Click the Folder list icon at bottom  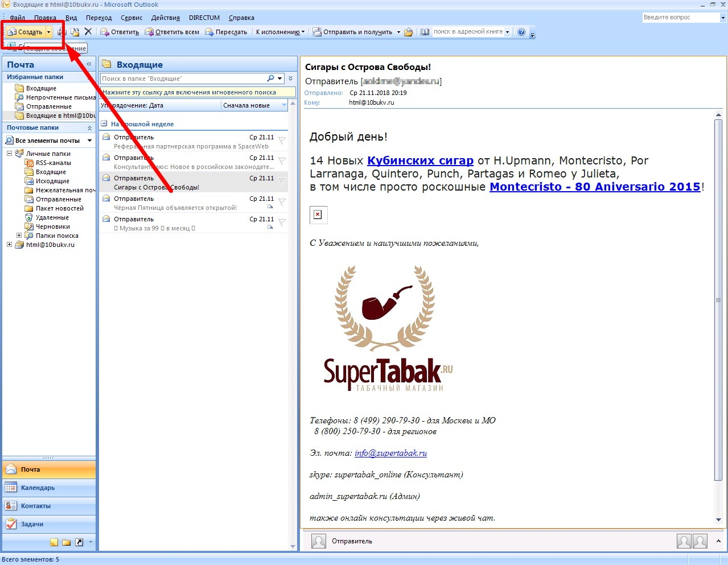pyautogui.click(x=67, y=542)
